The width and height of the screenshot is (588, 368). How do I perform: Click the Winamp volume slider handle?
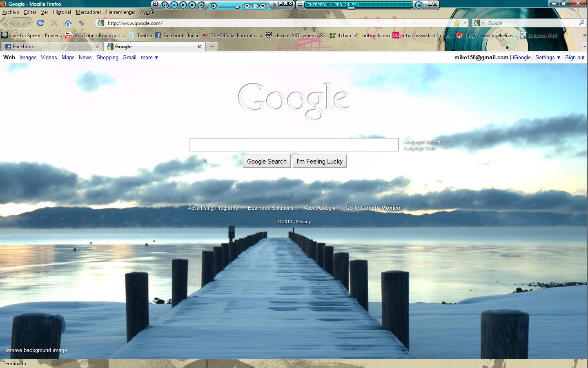[237, 7]
